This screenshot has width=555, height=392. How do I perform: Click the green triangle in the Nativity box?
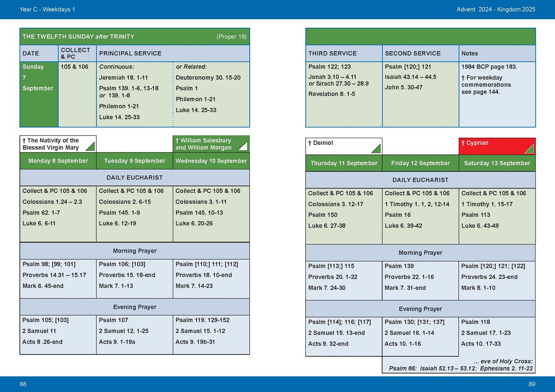point(91,147)
